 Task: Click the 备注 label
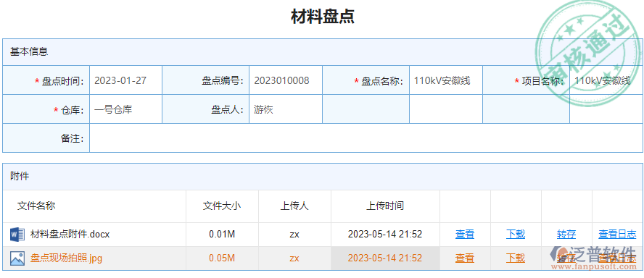click(73, 138)
